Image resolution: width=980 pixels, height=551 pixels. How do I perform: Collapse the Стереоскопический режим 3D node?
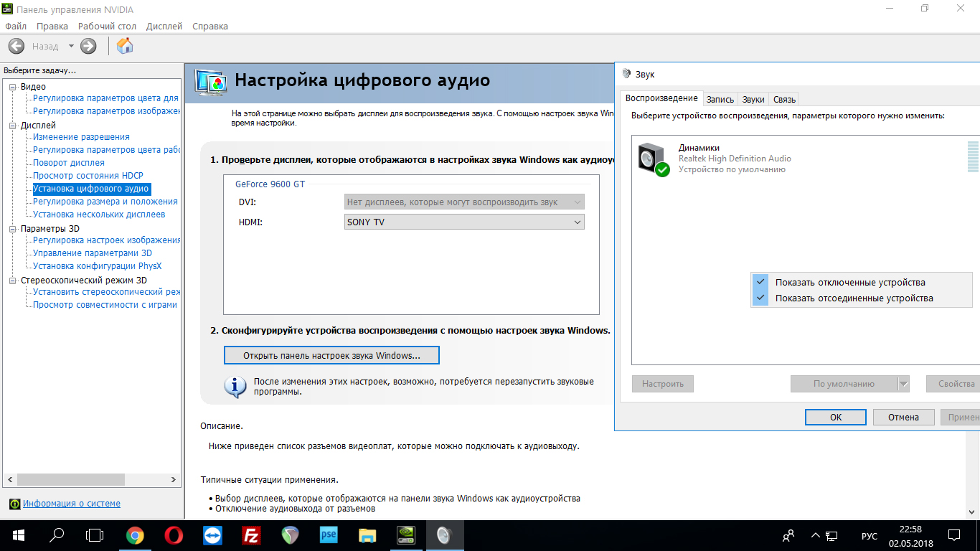[12, 281]
